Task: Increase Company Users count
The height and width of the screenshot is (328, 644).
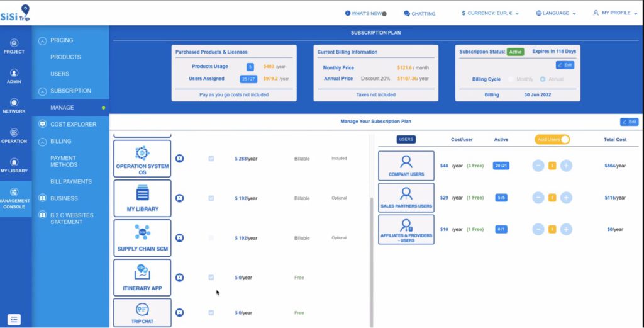Action: click(567, 166)
